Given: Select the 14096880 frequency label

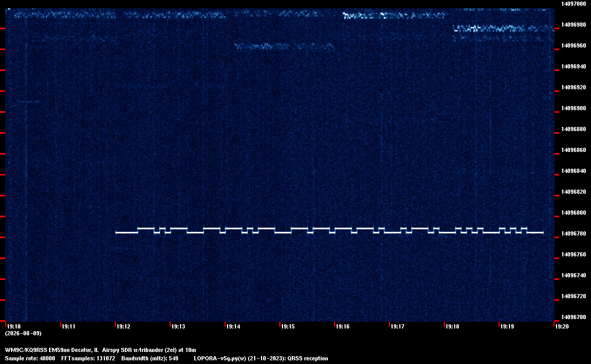Looking at the screenshot, I should [574, 129].
